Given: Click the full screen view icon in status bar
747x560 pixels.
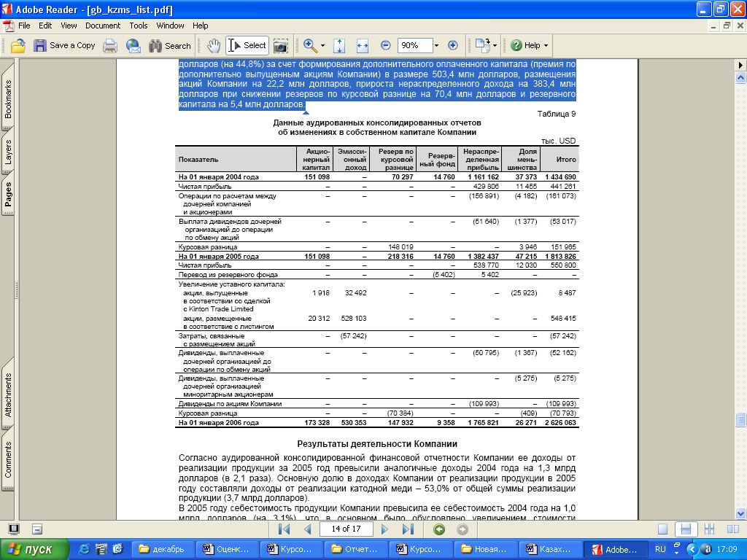Looking at the screenshot, I should click(x=14, y=529).
